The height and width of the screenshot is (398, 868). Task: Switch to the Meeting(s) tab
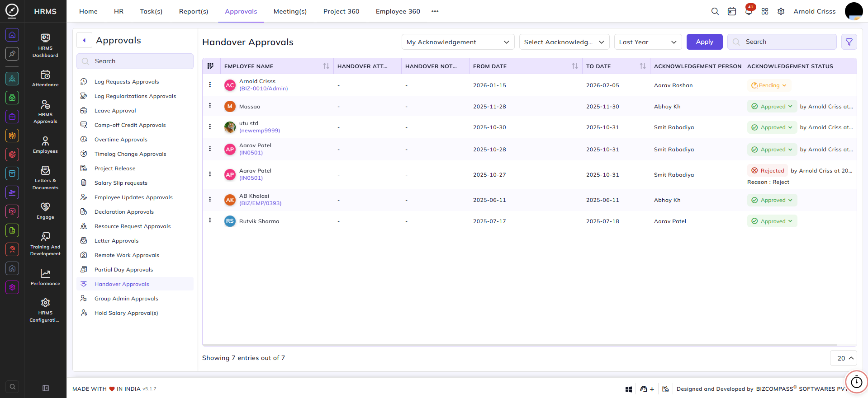pyautogui.click(x=290, y=11)
